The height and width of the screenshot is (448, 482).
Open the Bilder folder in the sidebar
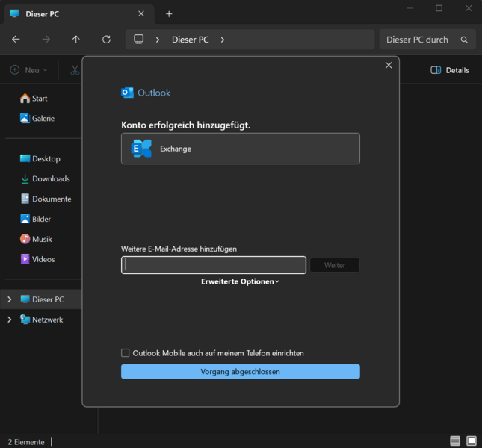coord(35,219)
